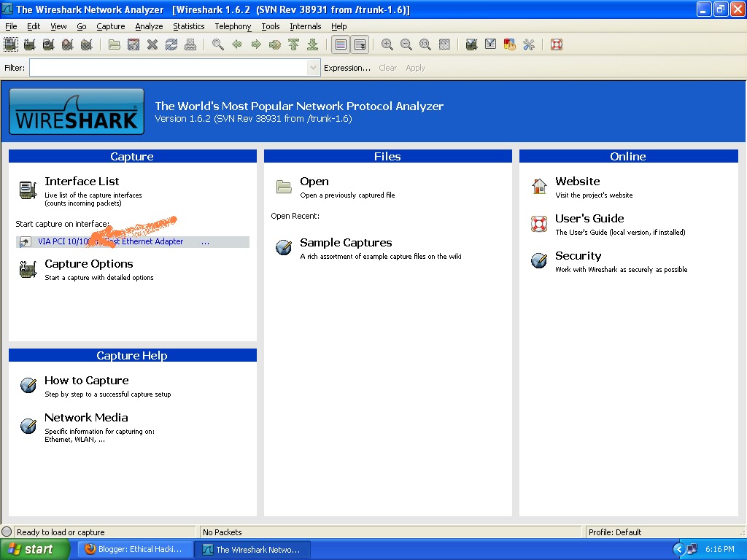
Task: Click Open previously captured file link
Action: [314, 182]
